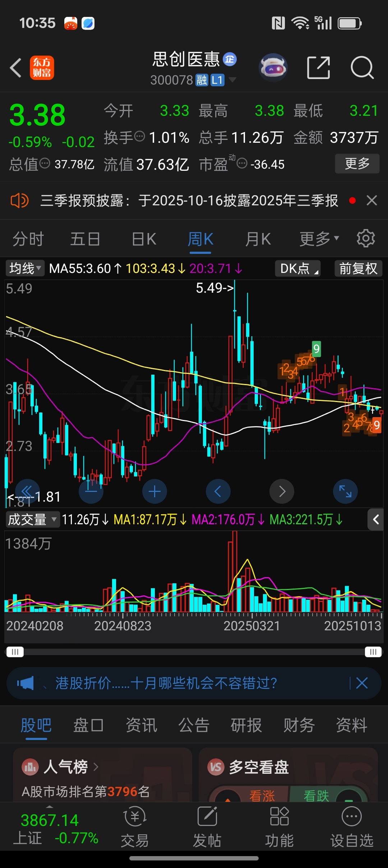Image resolution: width=388 pixels, height=868 pixels.
Task: Switch to 日K chart tab
Action: 144,239
